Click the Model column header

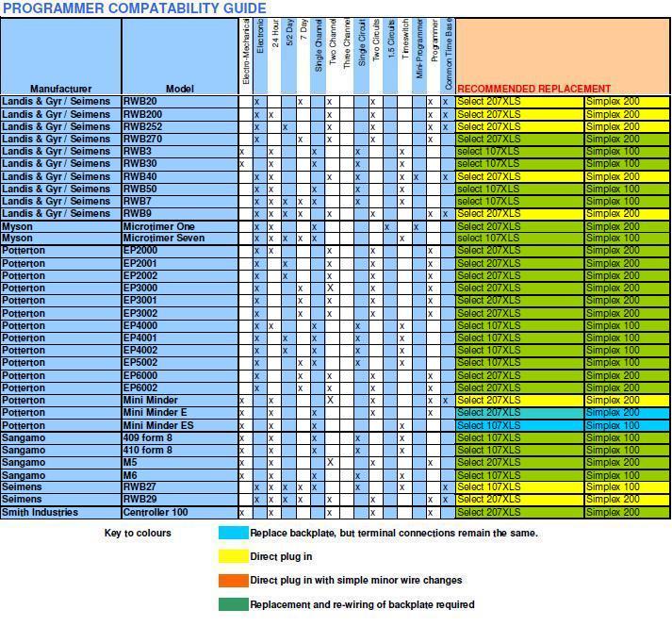[x=178, y=89]
